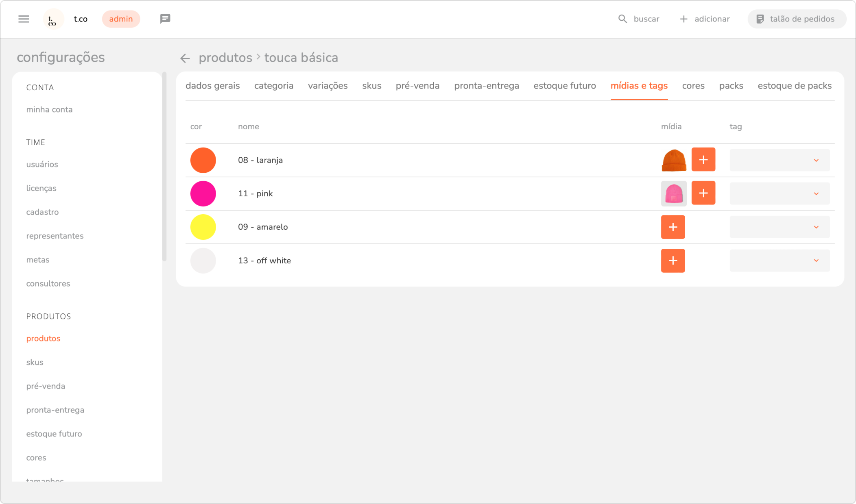Click the yellow amarelo color swatch

click(x=203, y=227)
